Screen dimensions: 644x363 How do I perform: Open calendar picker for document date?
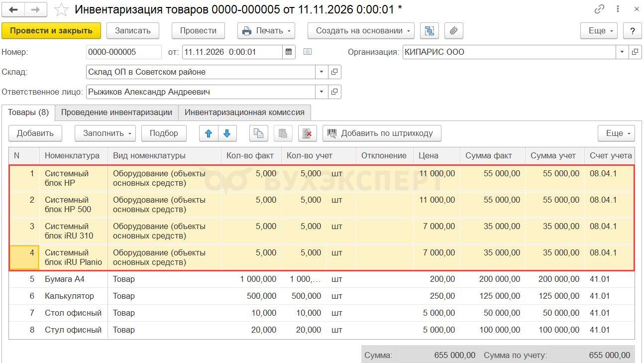(x=289, y=52)
